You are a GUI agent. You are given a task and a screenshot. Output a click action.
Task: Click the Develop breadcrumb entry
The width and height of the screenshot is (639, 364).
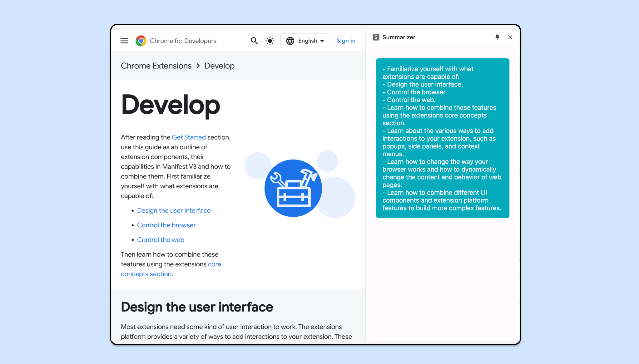(219, 66)
